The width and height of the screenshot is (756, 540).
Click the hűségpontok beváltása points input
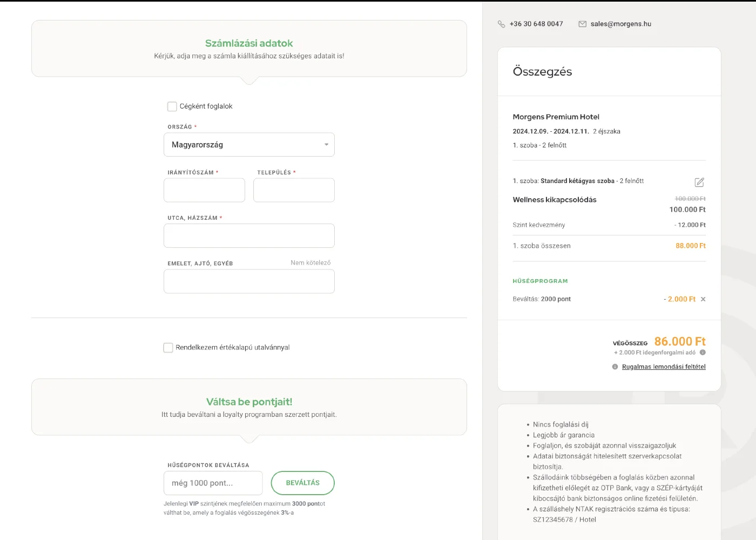point(213,483)
